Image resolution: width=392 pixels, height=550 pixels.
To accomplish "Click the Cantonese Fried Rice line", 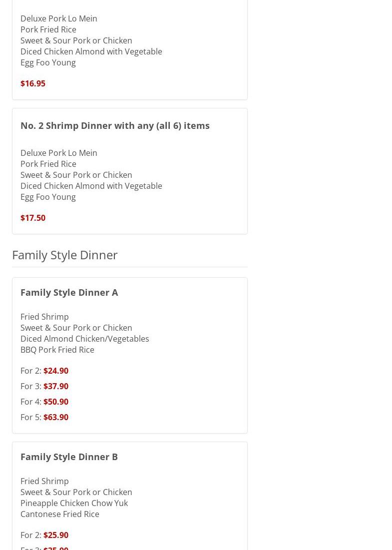I will pyautogui.click(x=60, y=514).
